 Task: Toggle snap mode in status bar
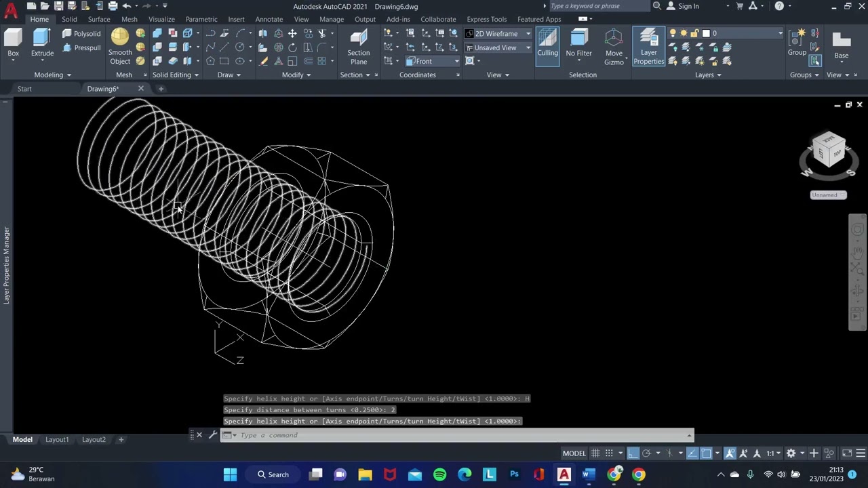[609, 453]
